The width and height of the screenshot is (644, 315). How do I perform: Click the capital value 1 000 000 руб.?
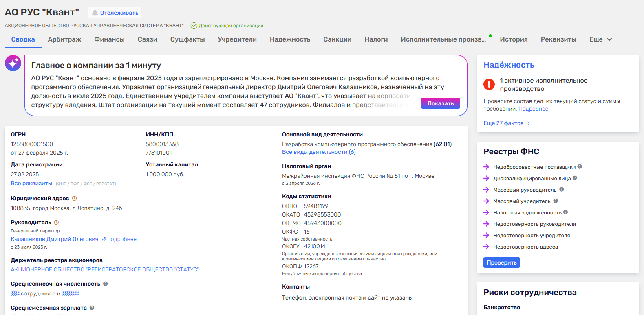point(165,174)
